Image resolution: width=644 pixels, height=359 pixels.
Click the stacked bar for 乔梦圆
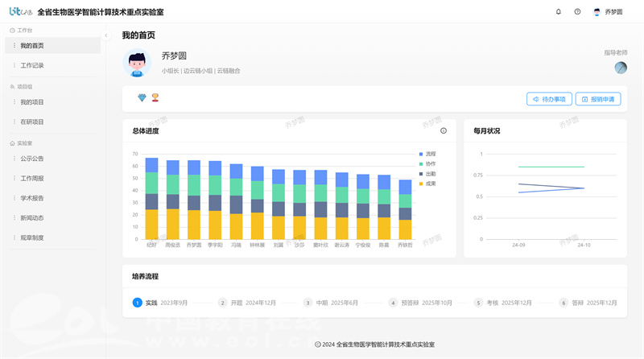(x=194, y=200)
